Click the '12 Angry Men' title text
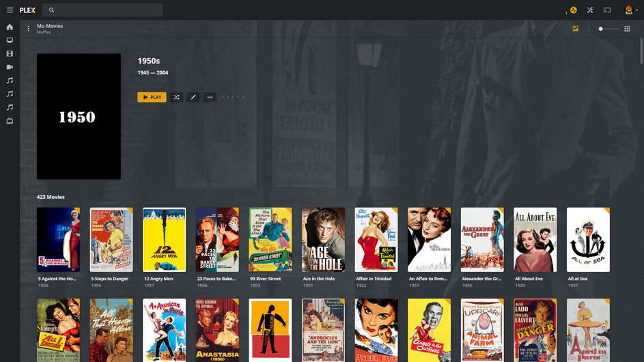644x362 pixels. click(x=158, y=279)
